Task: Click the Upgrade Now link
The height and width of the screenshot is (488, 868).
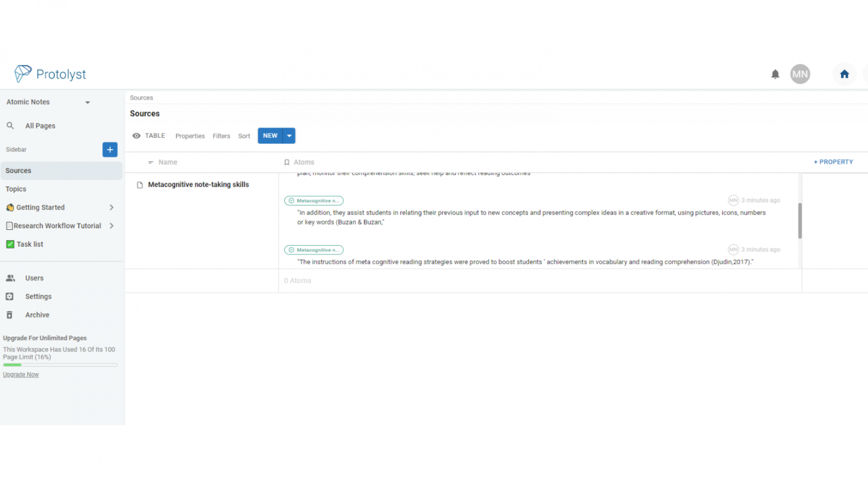Action: [x=21, y=374]
